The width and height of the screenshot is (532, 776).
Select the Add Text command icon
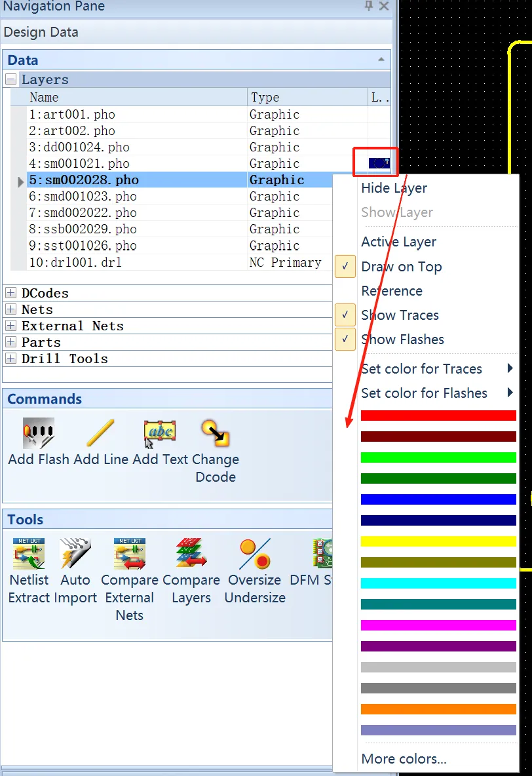click(160, 433)
